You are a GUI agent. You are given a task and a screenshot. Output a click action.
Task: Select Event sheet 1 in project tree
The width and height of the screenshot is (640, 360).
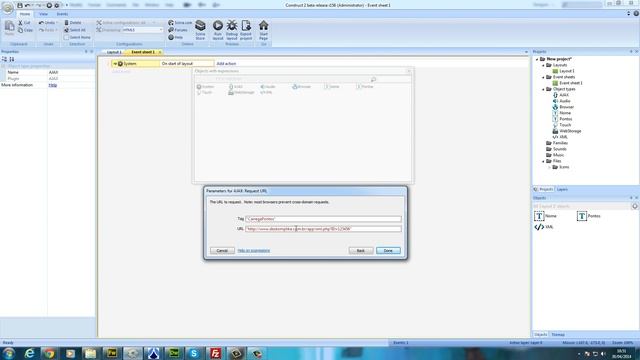pos(567,83)
